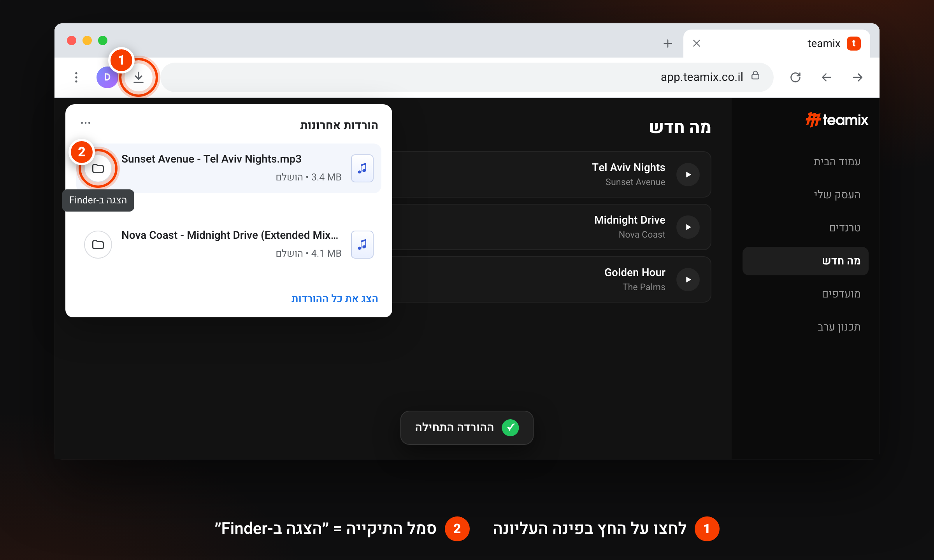Viewport: 934px width, 560px height.
Task: Click the Sunset Avenue - Tel Aviv Nights.mp3 filename
Action: coord(211,159)
